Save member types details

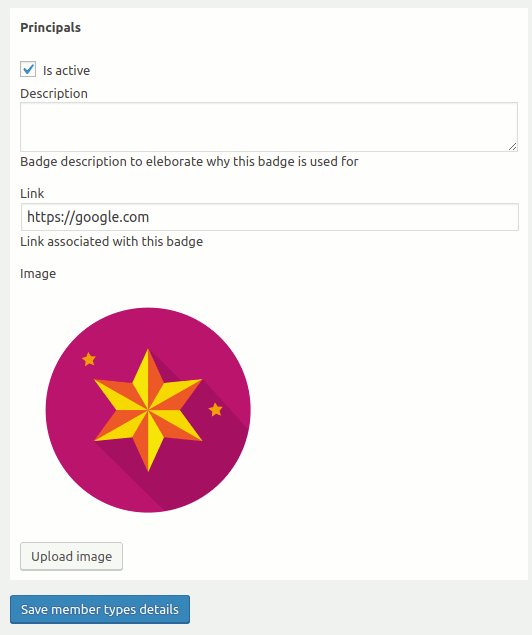tap(100, 609)
